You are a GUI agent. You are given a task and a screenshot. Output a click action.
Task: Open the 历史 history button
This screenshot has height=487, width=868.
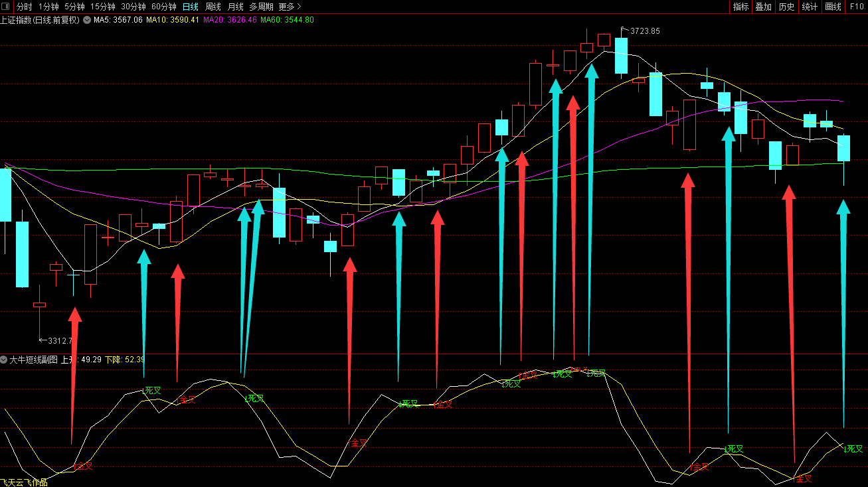[x=786, y=7]
